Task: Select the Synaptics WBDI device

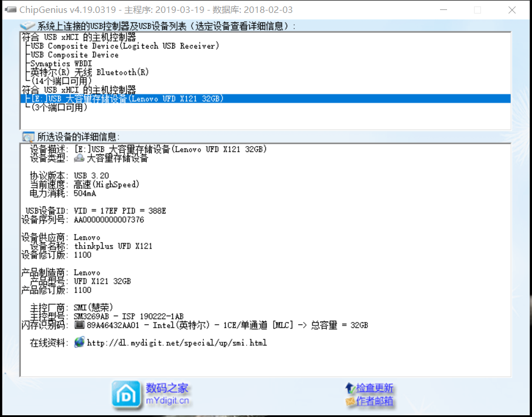Action: click(61, 63)
